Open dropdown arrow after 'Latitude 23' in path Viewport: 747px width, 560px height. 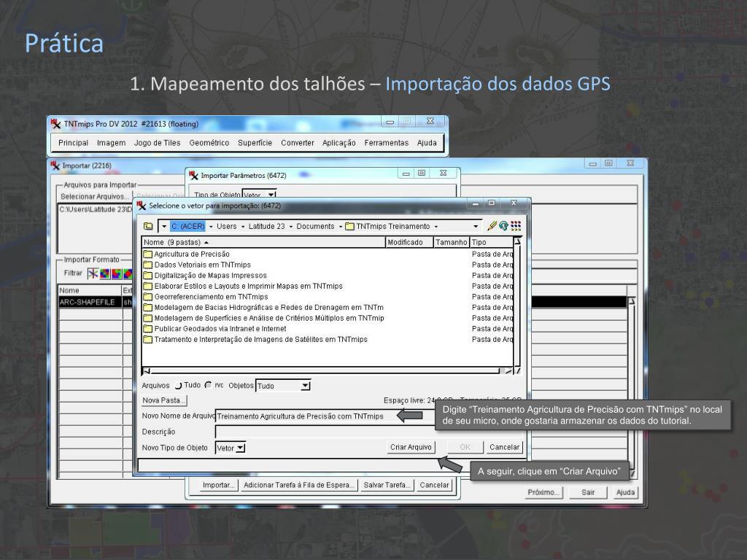coord(290,227)
